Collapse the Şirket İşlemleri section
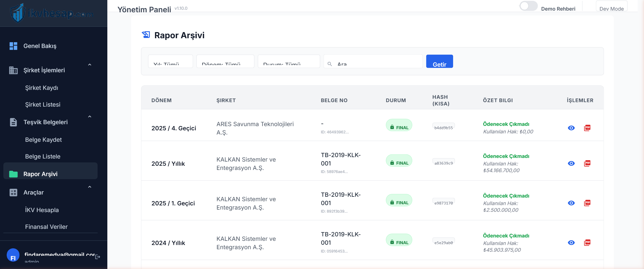Viewport: 644px width, 269px height. point(90,65)
